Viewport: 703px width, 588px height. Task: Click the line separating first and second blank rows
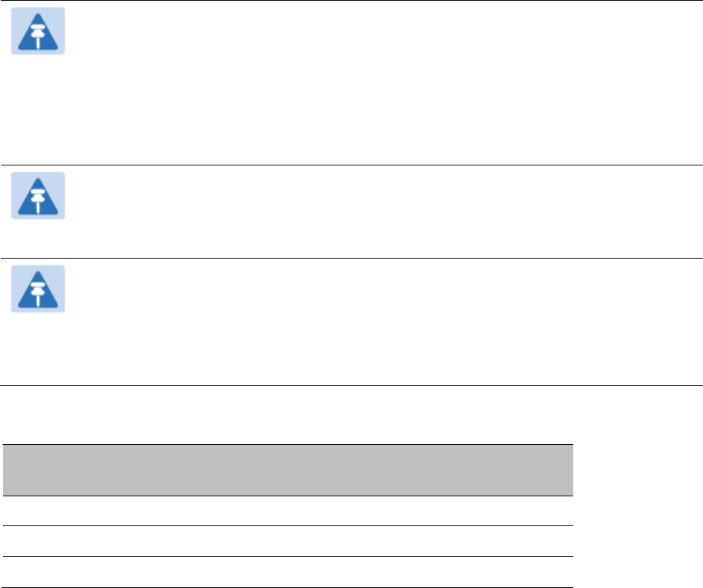[288, 525]
